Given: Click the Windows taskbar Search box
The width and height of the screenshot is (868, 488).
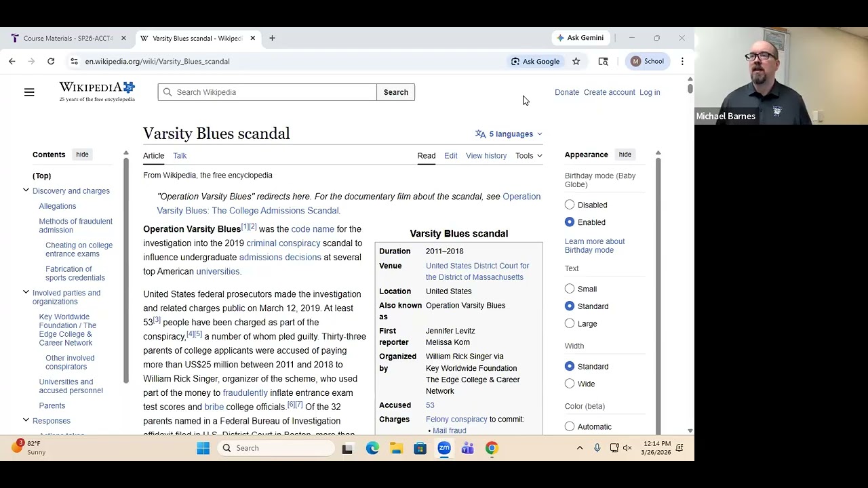Looking at the screenshot, I should click(277, 448).
